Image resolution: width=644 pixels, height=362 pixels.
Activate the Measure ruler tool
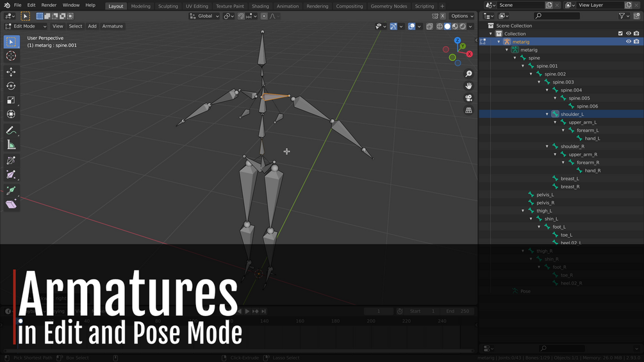(x=11, y=144)
